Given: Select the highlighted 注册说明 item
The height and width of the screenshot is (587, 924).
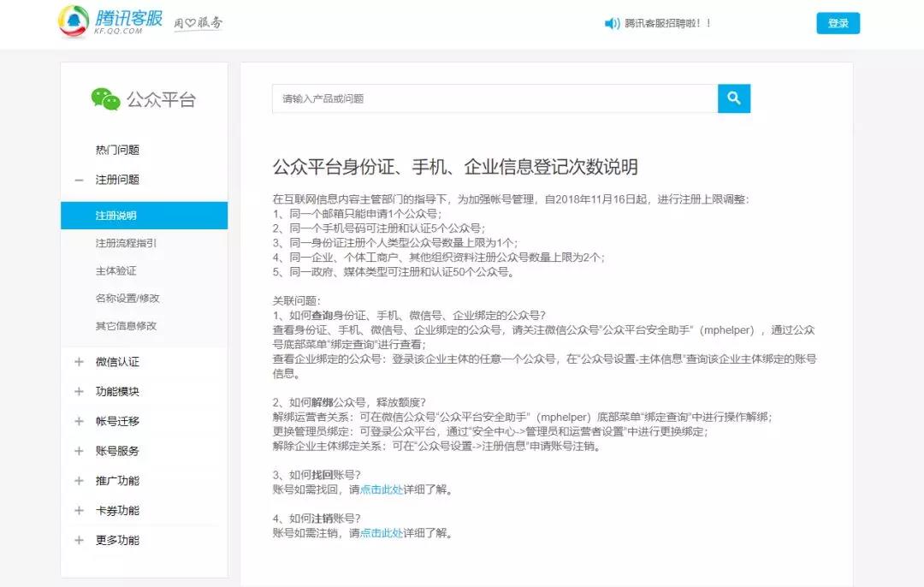Looking at the screenshot, I should click(x=144, y=216).
